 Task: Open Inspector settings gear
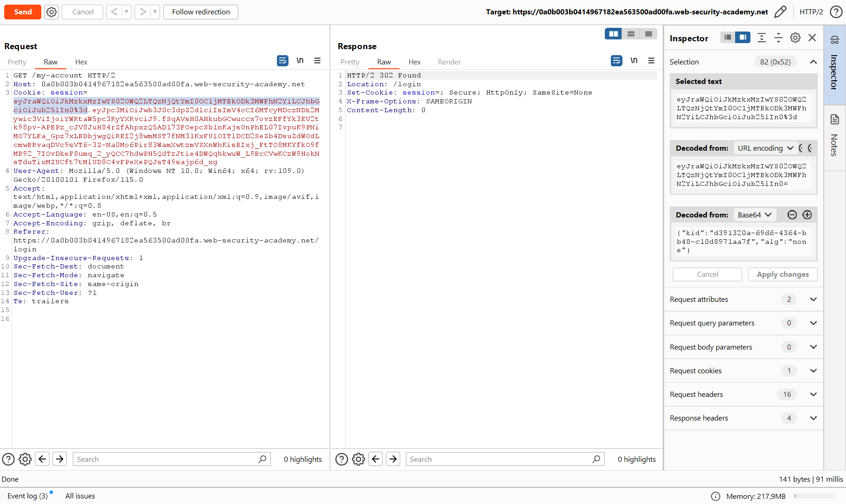click(x=795, y=38)
